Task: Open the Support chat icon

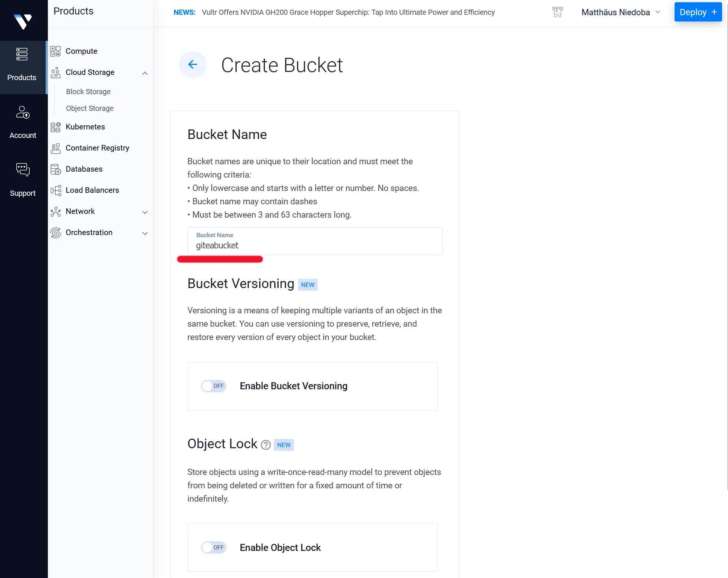Action: pos(23,170)
